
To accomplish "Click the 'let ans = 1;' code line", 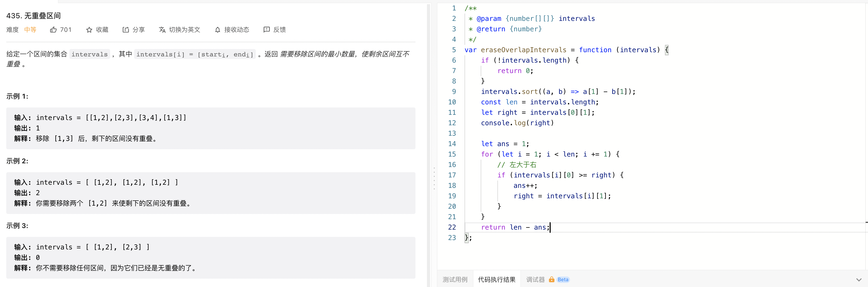I will (x=505, y=144).
